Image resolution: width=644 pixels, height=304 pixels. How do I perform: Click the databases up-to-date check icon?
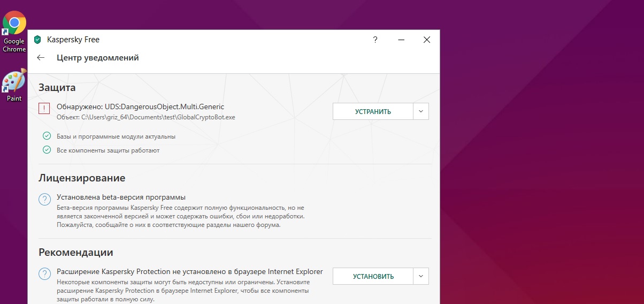coord(47,136)
